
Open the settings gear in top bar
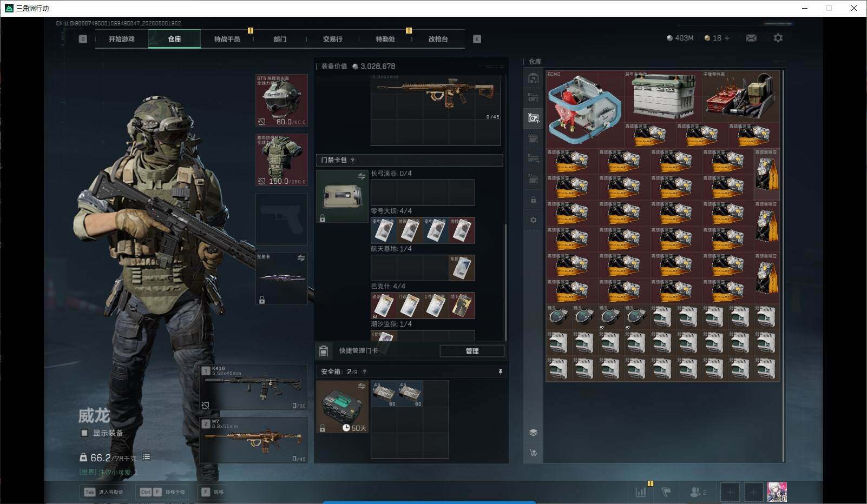(778, 38)
